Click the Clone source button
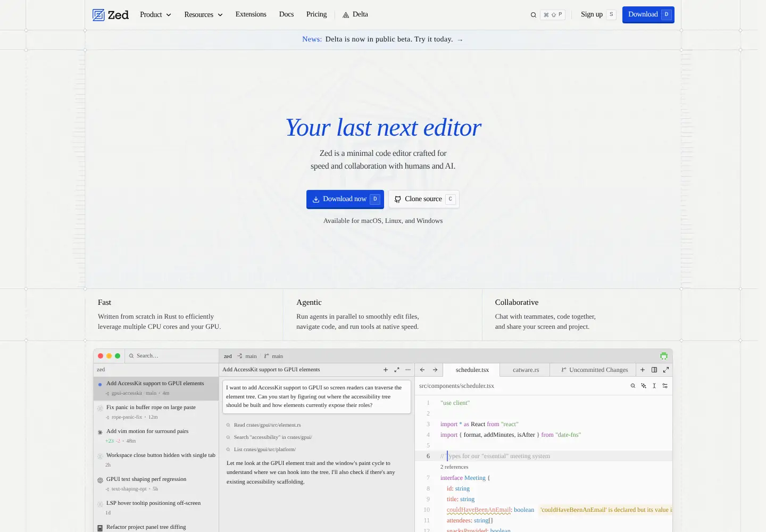Screen dimensions: 766x532 (424, 199)
